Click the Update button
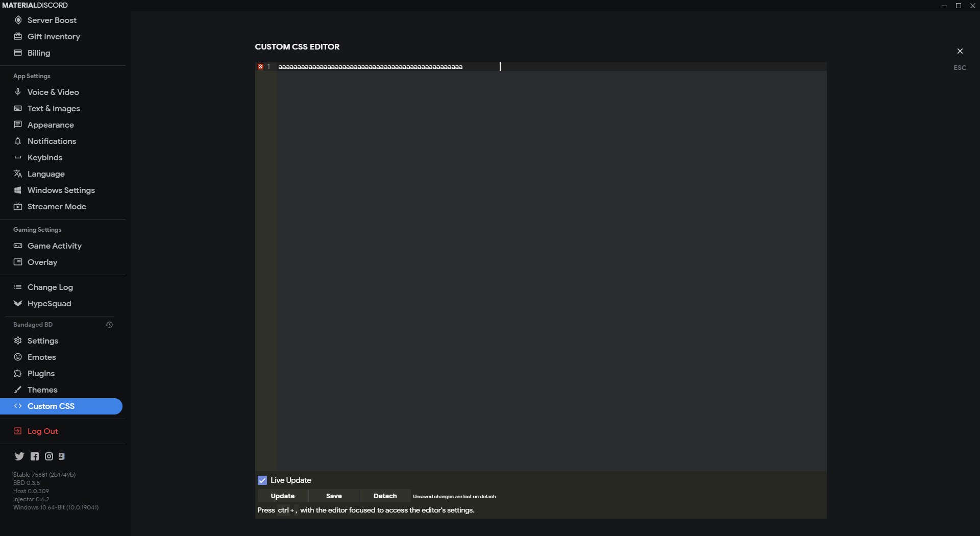 pyautogui.click(x=282, y=496)
